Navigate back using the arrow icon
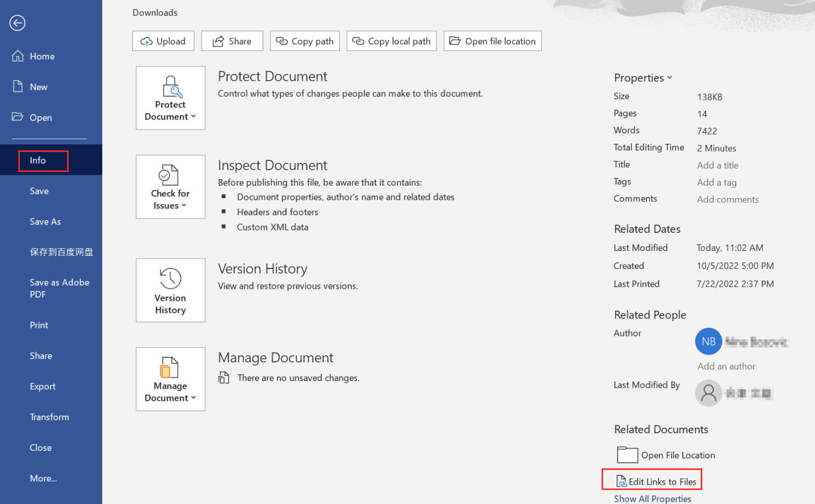Image resolution: width=815 pixels, height=504 pixels. click(x=17, y=23)
